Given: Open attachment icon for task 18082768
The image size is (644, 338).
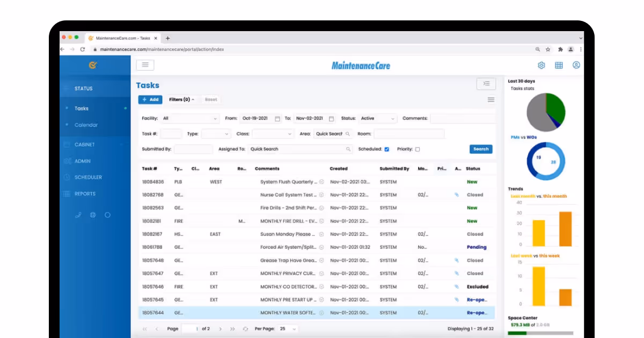Looking at the screenshot, I should [457, 195].
